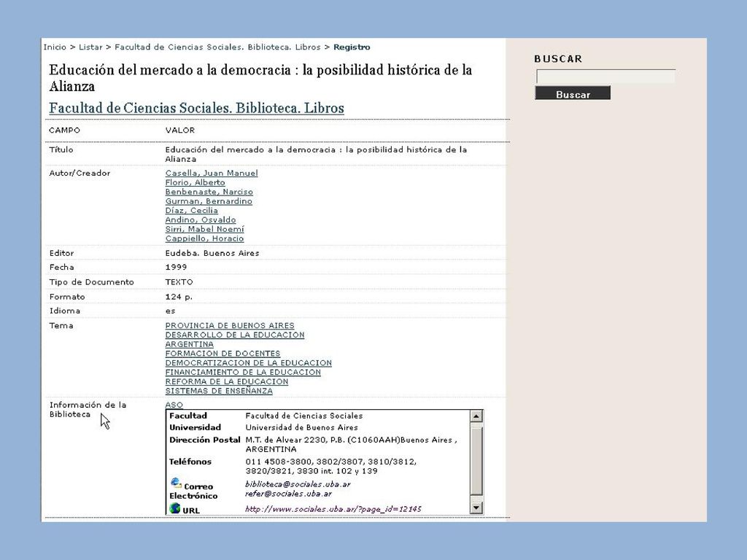Click the dark Buscar button
Screen dimensions: 747x560
click(573, 93)
